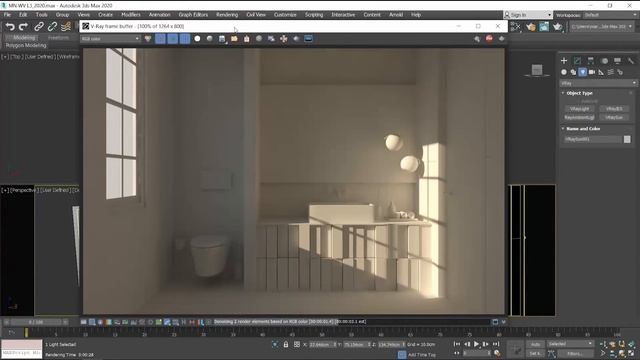
Task: Open the Arnold menu
Action: (396, 15)
